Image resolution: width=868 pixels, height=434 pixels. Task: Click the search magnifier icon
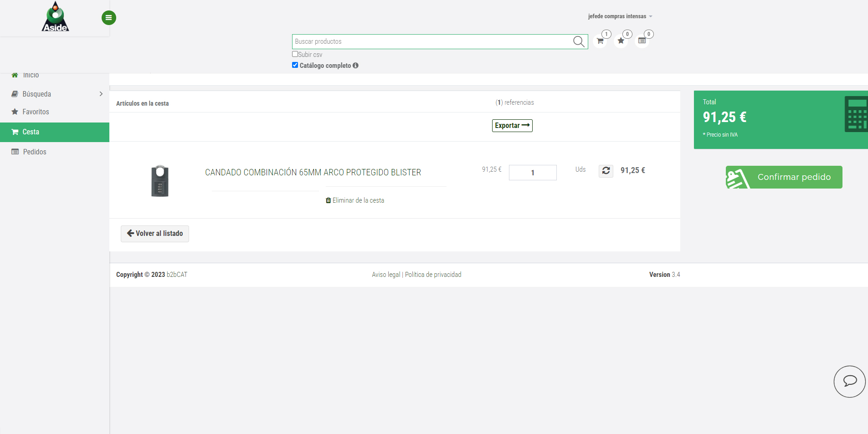tap(579, 41)
